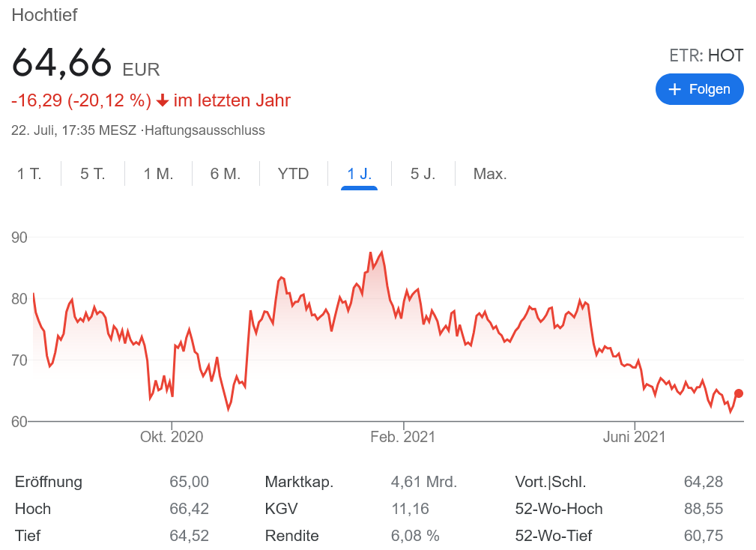Viewport: 756px width, 550px height.
Task: Click the chart peak near 88
Action: pos(382,252)
